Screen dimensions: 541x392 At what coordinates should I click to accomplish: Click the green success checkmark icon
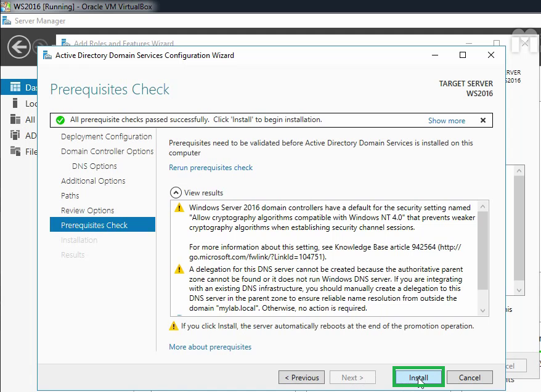(x=60, y=120)
